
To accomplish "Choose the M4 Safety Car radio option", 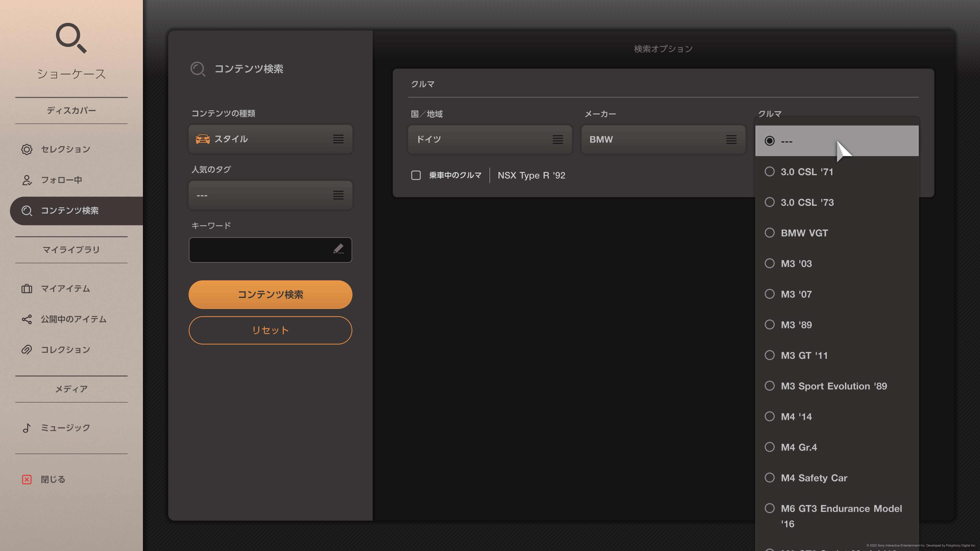I will [x=769, y=478].
